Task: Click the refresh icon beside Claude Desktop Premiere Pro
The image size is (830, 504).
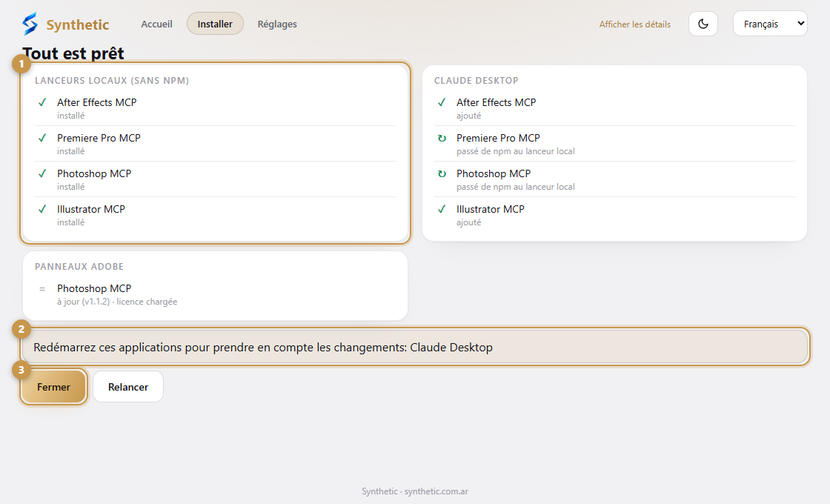Action: [x=442, y=138]
